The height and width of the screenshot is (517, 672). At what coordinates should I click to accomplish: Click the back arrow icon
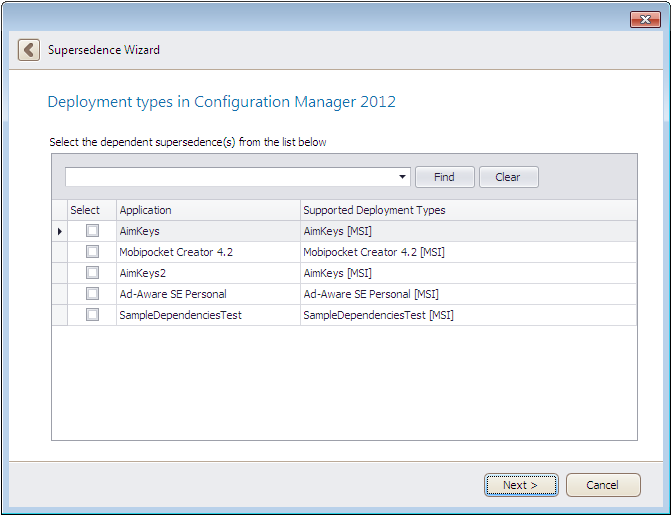coord(29,50)
